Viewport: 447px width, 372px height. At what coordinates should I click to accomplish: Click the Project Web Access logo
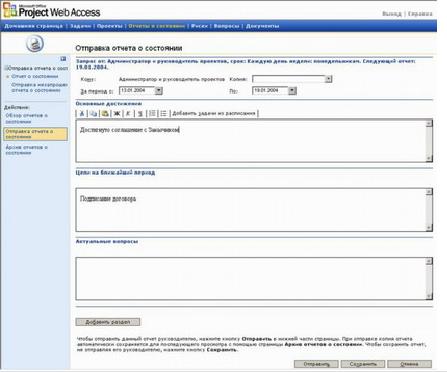(52, 11)
